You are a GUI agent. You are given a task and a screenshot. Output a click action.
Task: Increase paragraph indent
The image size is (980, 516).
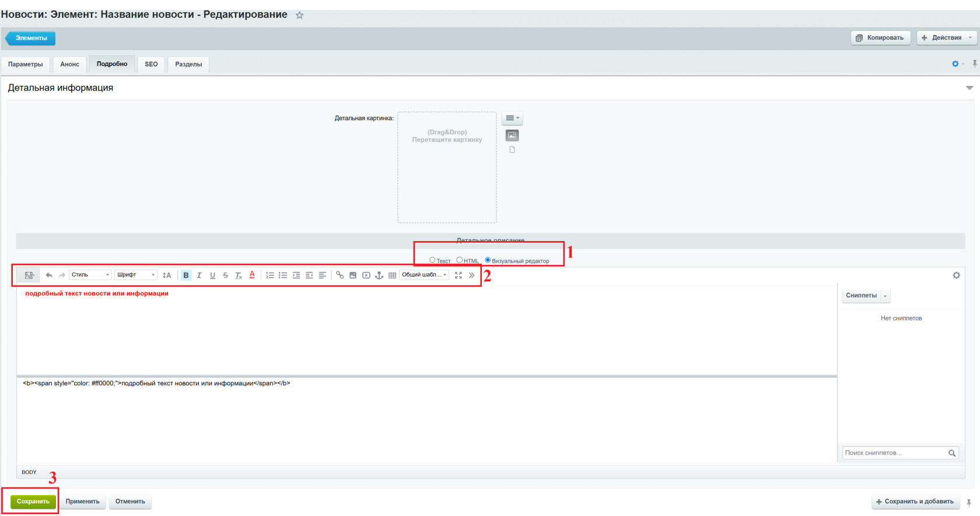coord(296,275)
